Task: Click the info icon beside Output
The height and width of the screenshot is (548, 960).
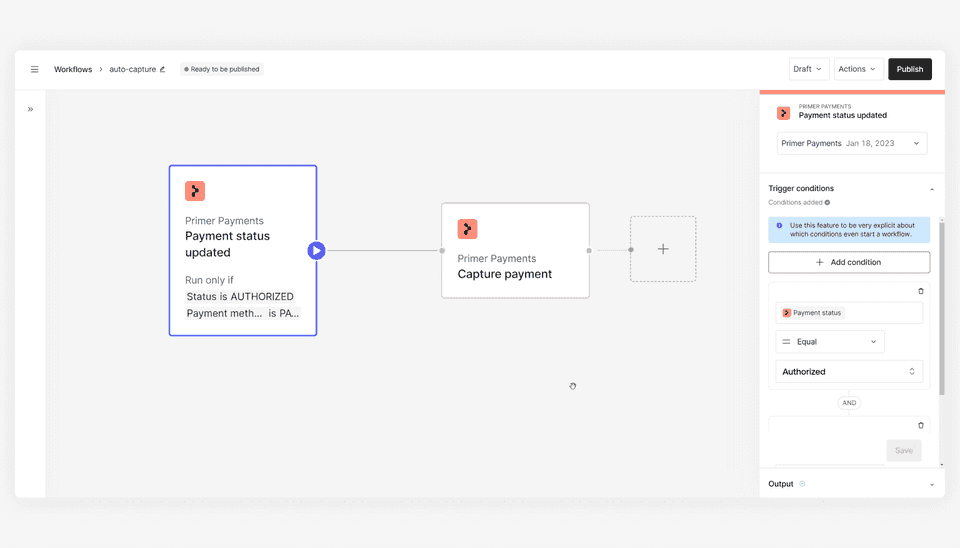Action: 803,484
